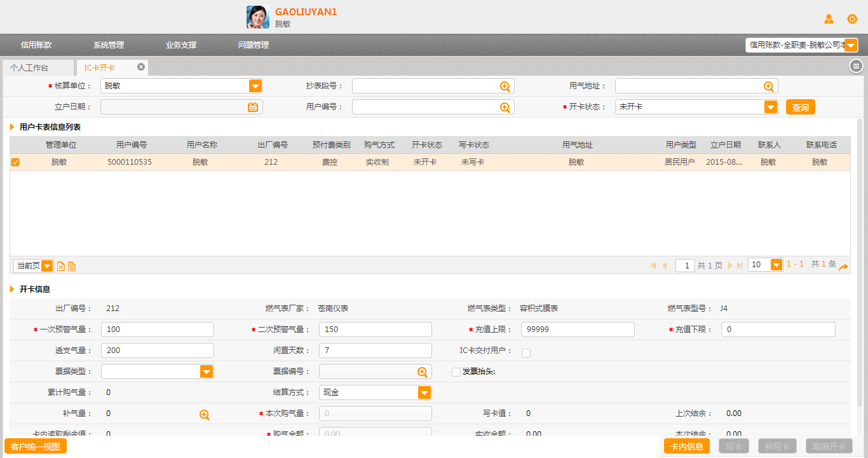Open the user profile icon
The height and width of the screenshot is (458, 868).
click(829, 19)
